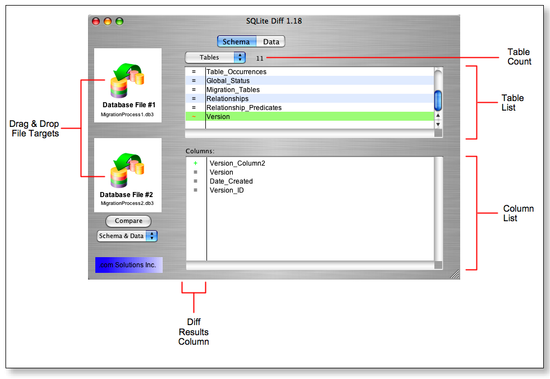Click the Database File #2 drop target icon
Viewport: 550px width, 379px height.
(x=128, y=171)
